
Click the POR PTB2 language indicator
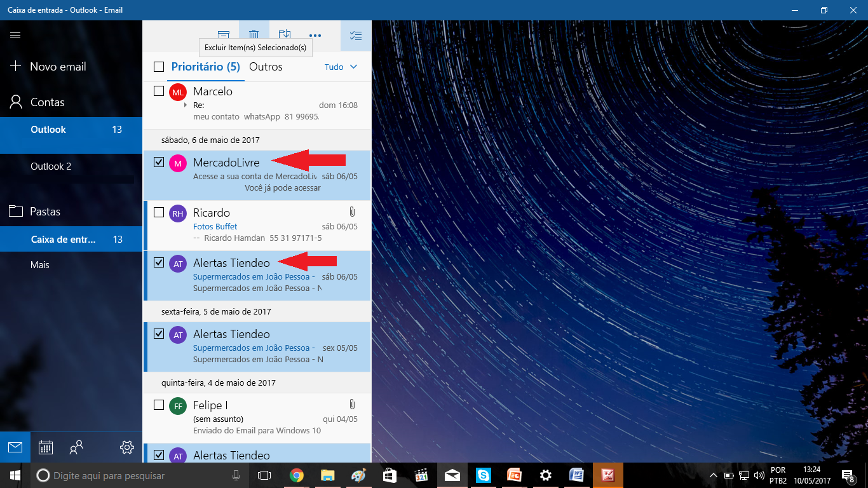778,475
